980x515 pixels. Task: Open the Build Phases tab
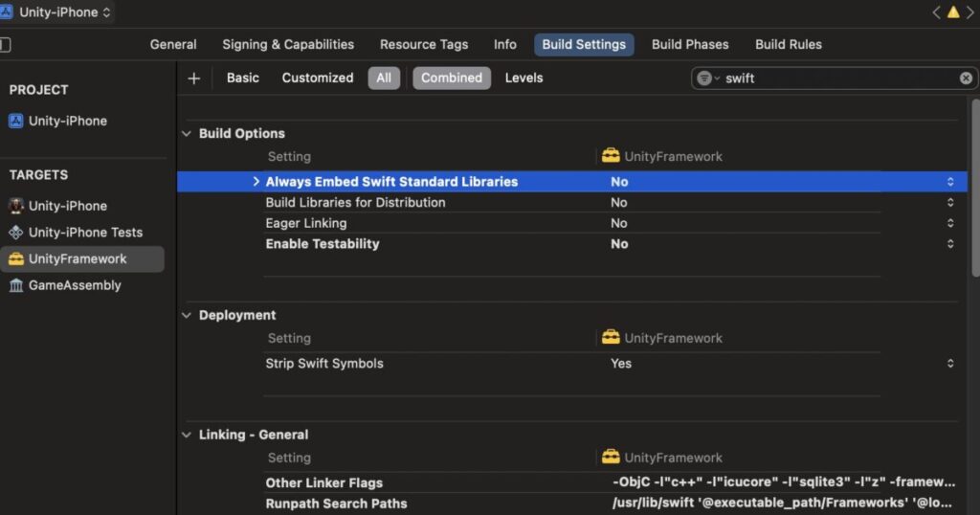click(690, 44)
